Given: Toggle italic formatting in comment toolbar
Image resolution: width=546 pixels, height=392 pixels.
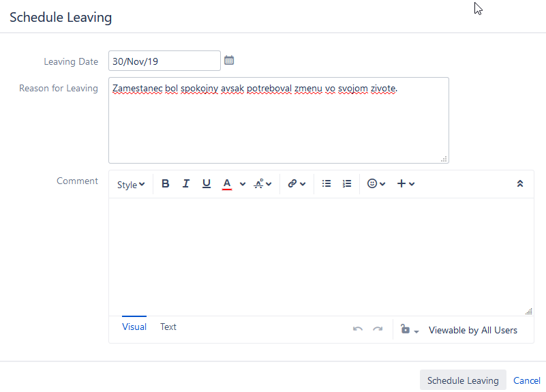Looking at the screenshot, I should 185,184.
